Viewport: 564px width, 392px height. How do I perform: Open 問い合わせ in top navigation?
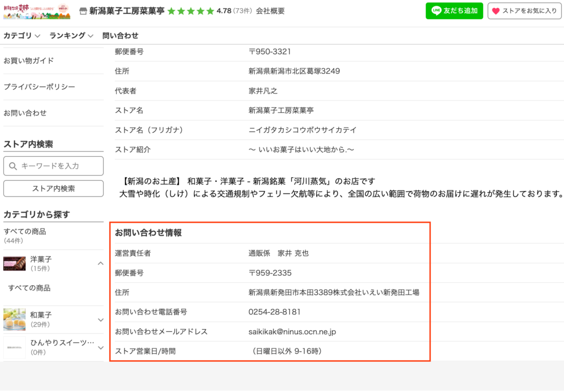tap(120, 36)
